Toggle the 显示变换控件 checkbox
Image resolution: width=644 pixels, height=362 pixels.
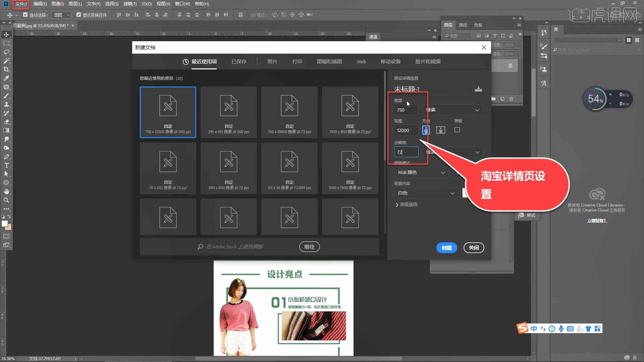78,15
